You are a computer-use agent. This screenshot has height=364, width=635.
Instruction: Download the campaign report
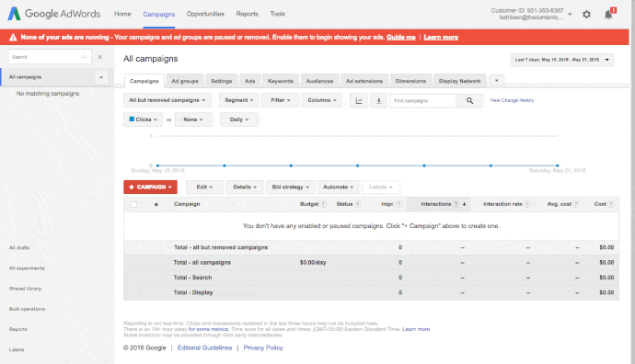tap(378, 100)
